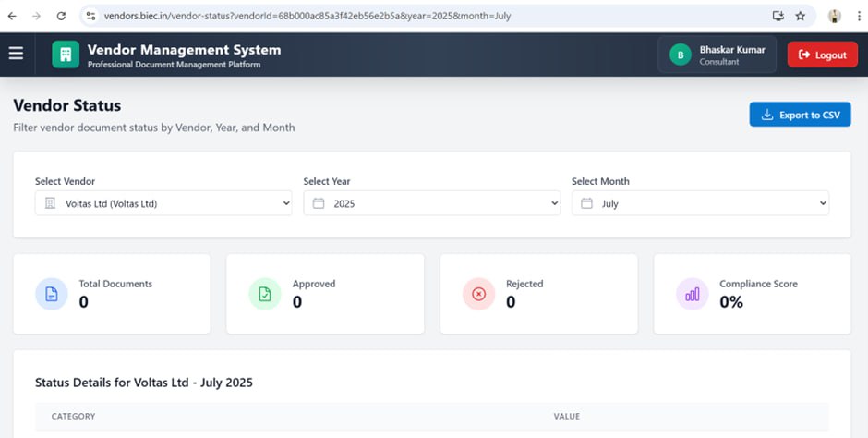
Task: Click the Compliance Score bar chart icon
Action: 692,294
